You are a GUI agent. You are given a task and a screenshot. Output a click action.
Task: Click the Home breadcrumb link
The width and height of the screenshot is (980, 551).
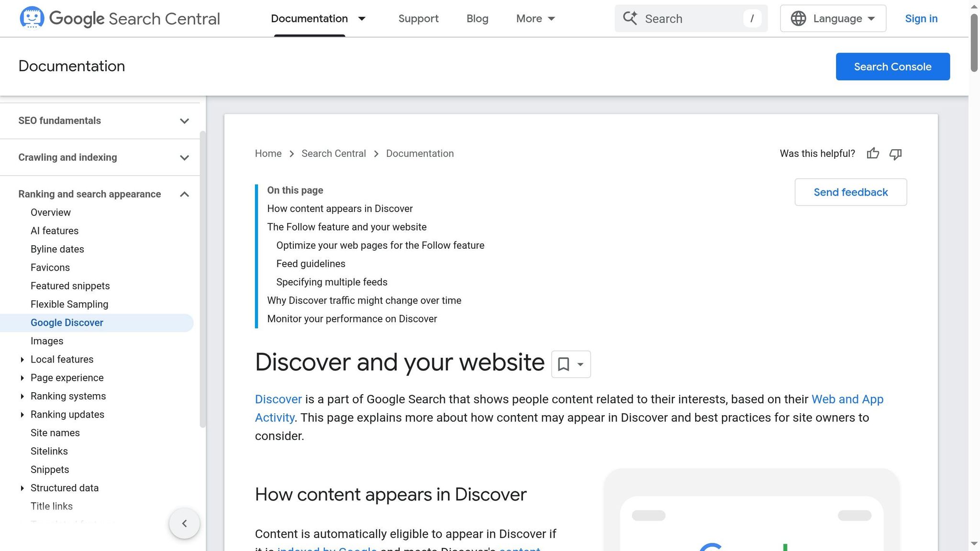(x=268, y=154)
